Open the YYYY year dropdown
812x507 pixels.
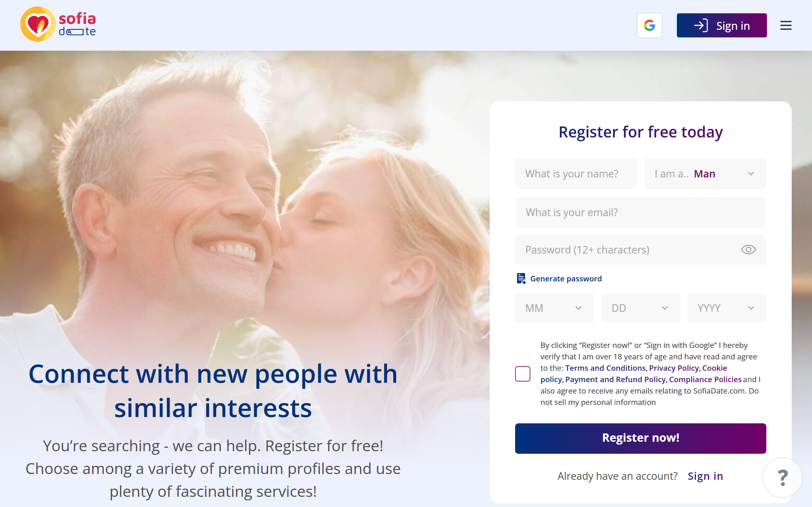point(726,308)
